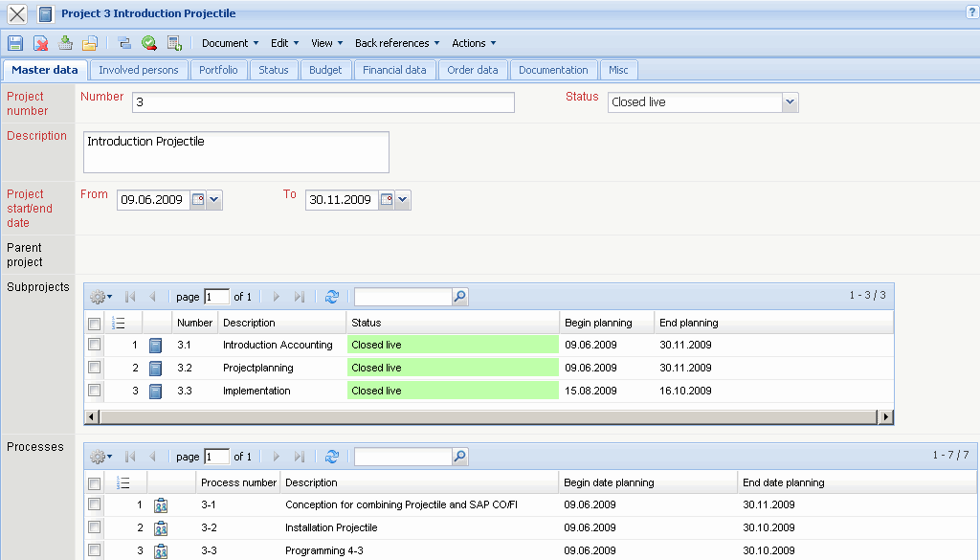This screenshot has height=560, width=980.
Task: Open the book icon for subproject 3.2
Action: [x=156, y=368]
